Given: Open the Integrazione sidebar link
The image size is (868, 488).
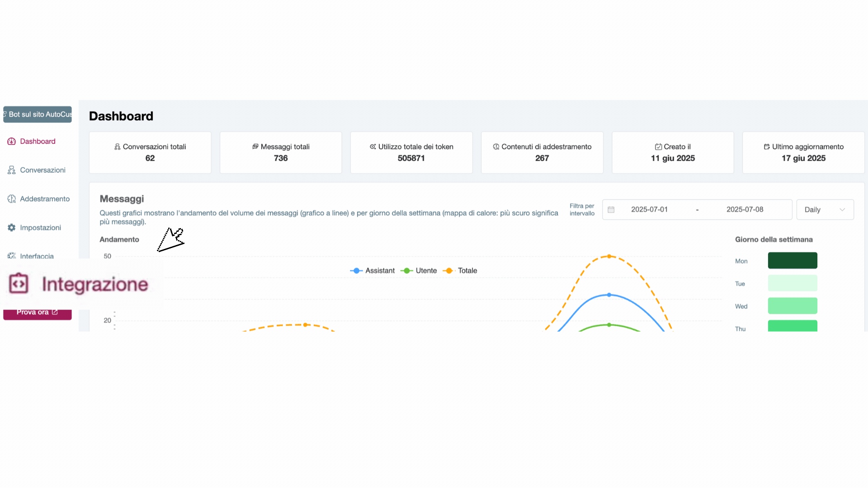Looking at the screenshot, I should [94, 284].
